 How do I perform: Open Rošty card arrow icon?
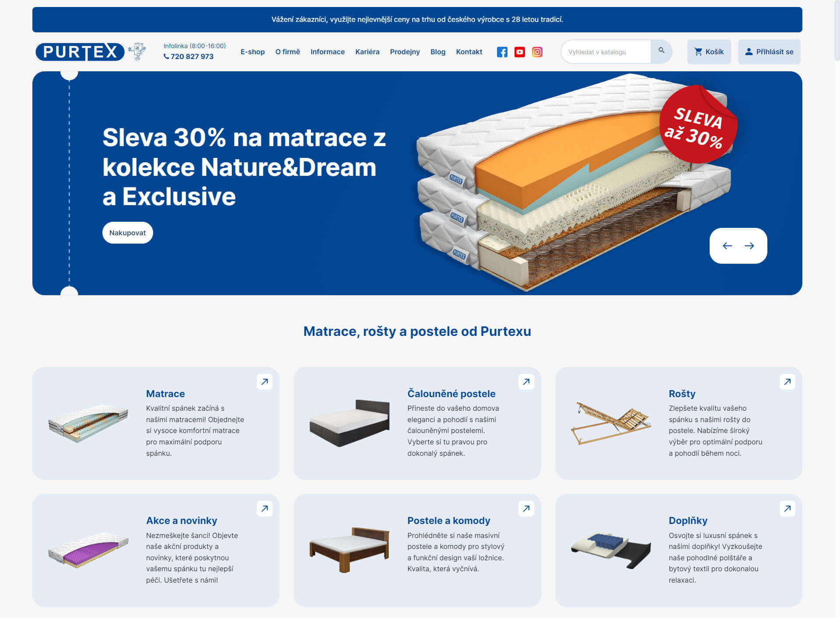pos(787,382)
